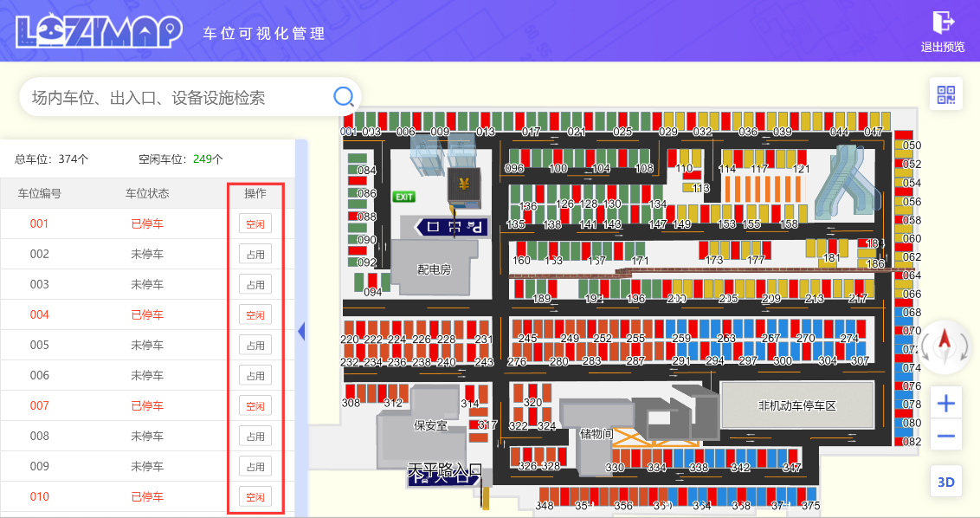Image resolution: width=980 pixels, height=518 pixels.
Task: Click the green EXIT sign on map
Action: click(403, 197)
